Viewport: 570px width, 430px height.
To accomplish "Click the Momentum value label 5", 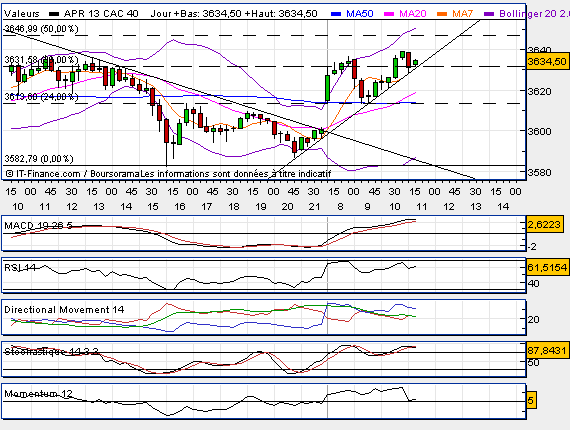I will (x=531, y=401).
